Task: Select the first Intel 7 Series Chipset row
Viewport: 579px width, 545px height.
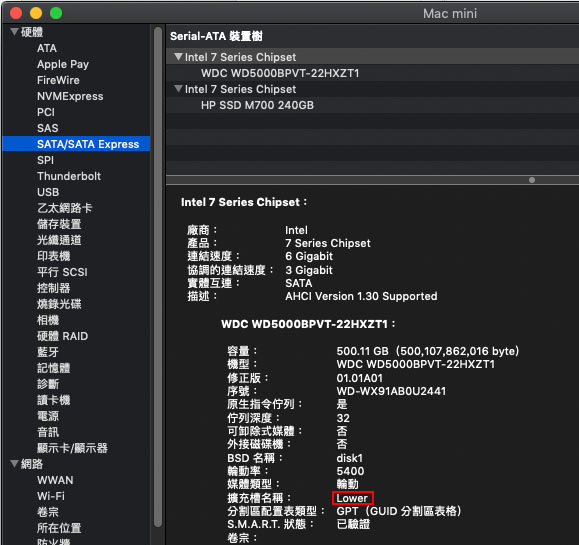Action: tap(372, 57)
